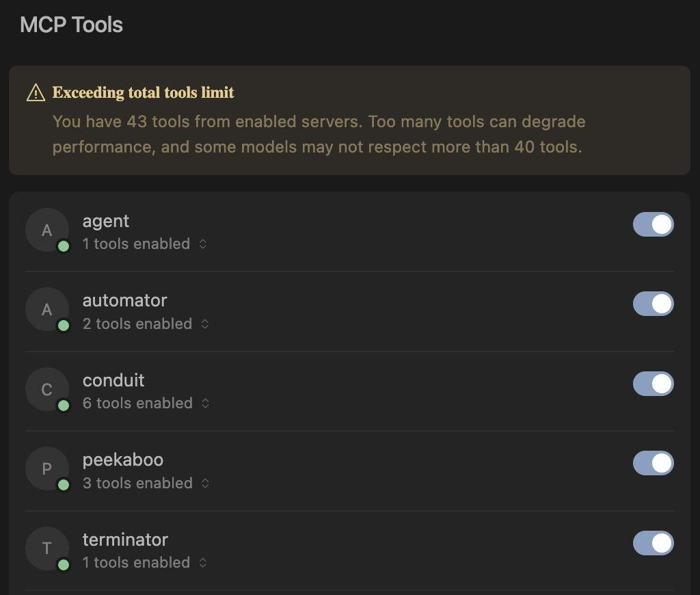Toggle the conduit server off
The height and width of the screenshot is (595, 700).
click(x=653, y=384)
